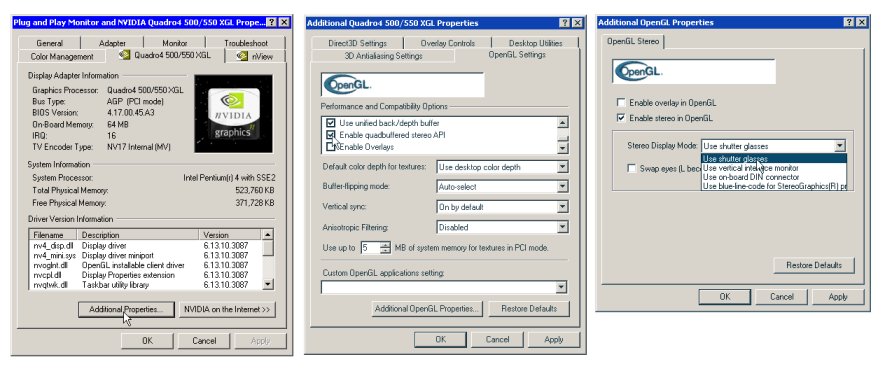Click OpenGL logo in Additional Quadro4 Properties window
The height and width of the screenshot is (371, 885).
pyautogui.click(x=403, y=85)
